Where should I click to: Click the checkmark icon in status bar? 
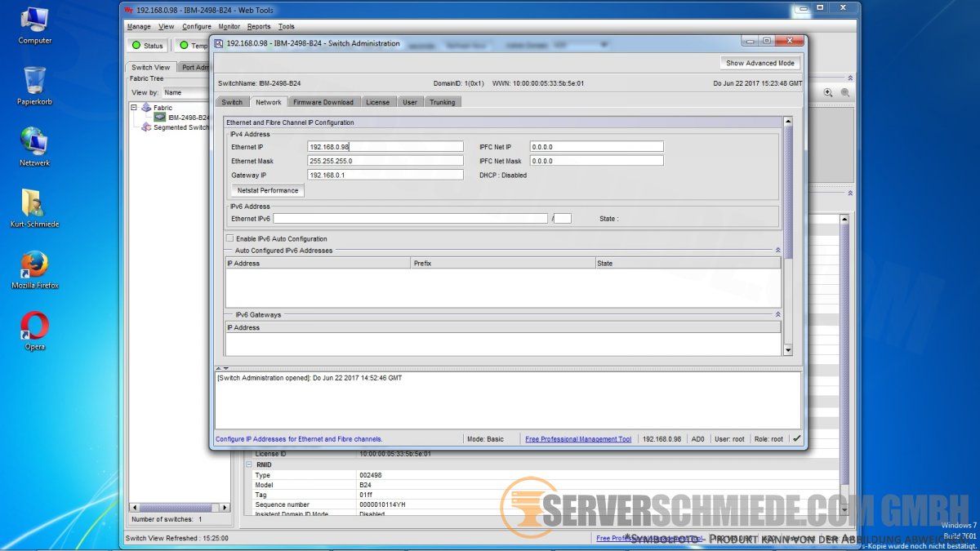point(796,439)
